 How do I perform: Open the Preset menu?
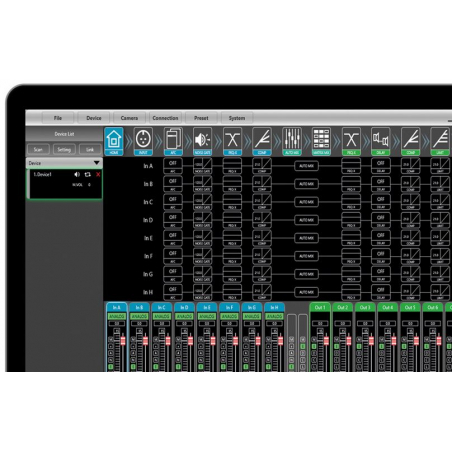[201, 118]
